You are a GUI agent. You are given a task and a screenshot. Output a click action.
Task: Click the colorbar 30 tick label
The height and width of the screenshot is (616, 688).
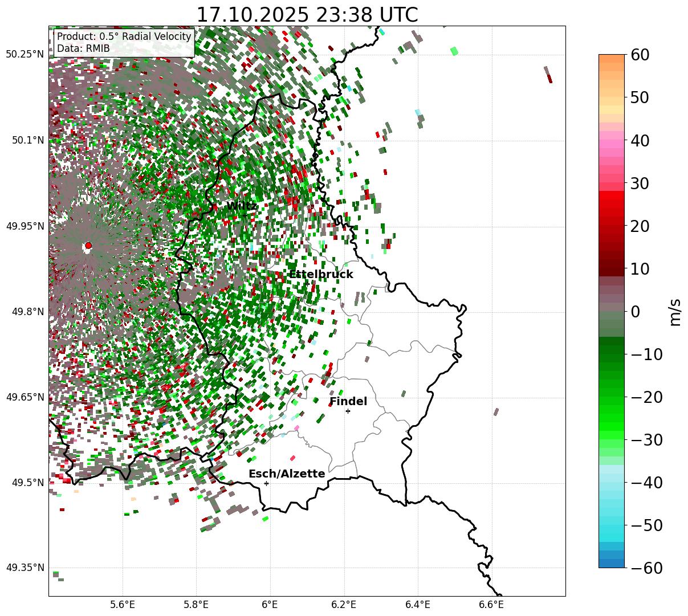point(641,183)
